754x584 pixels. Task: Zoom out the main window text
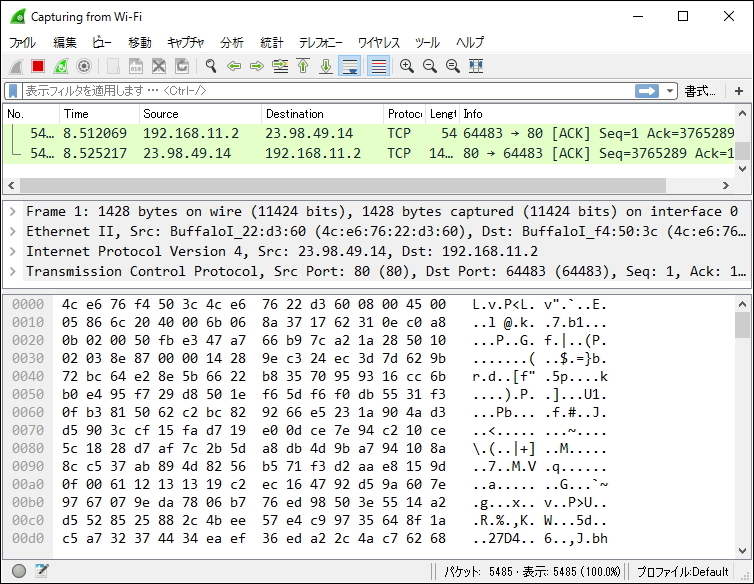[x=430, y=66]
